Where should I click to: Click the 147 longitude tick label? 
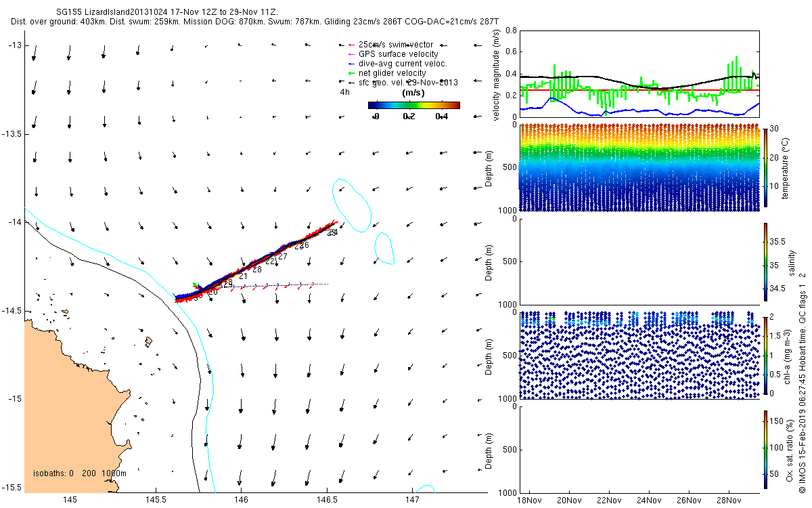[x=413, y=500]
